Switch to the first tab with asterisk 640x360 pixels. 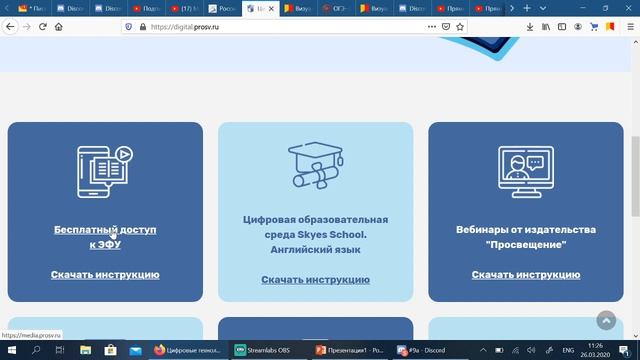tap(32, 9)
